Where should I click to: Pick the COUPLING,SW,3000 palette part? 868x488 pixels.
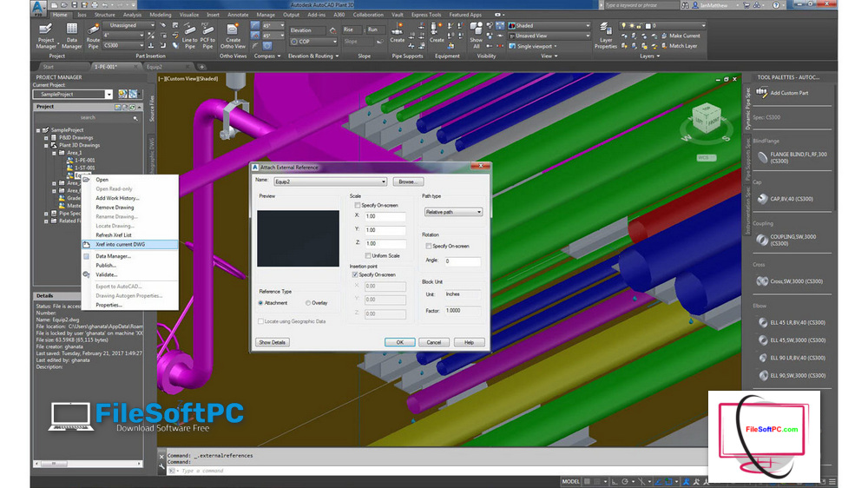pos(786,240)
